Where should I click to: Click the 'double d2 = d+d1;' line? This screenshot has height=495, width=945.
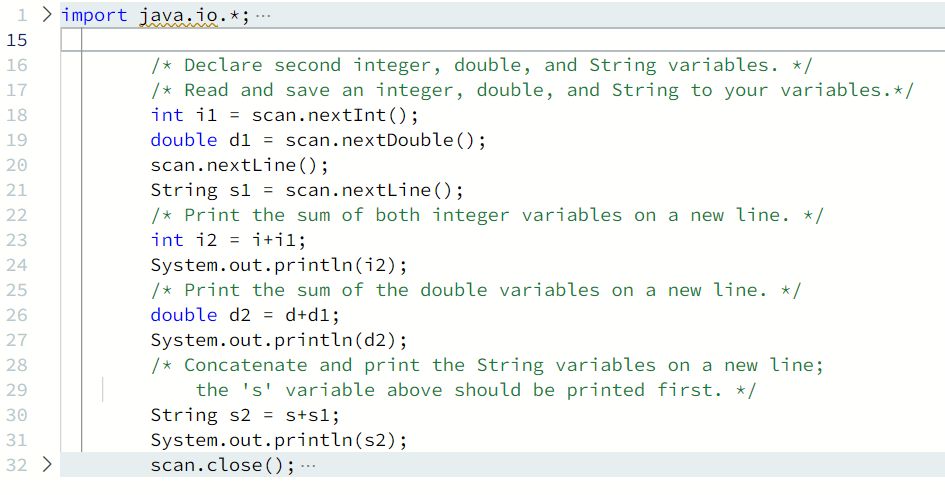(245, 315)
